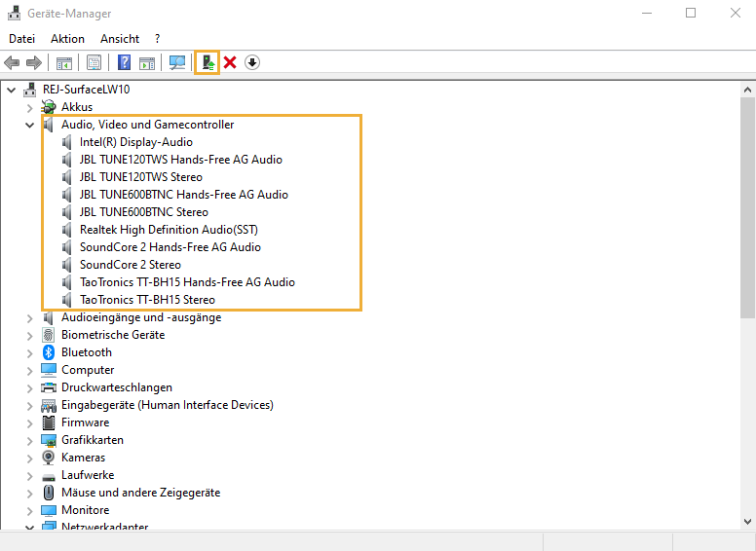Expand the Bluetooth category
756x551 pixels.
[x=30, y=353]
